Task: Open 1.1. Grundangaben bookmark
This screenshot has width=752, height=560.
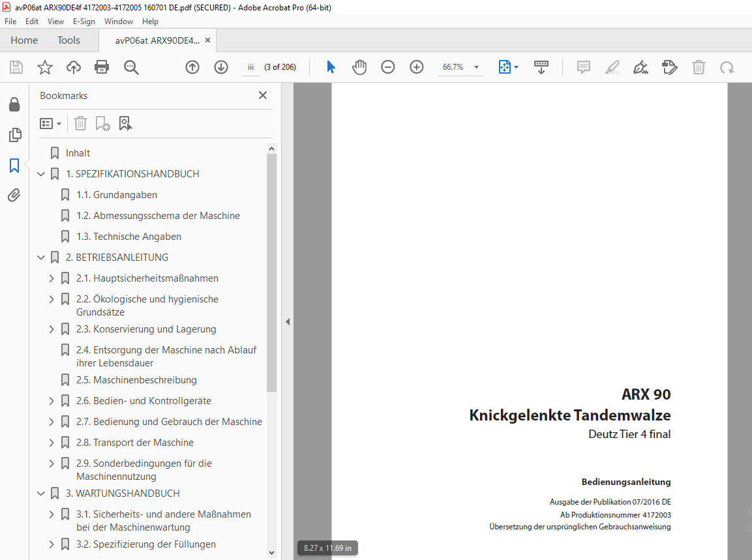Action: tap(117, 195)
